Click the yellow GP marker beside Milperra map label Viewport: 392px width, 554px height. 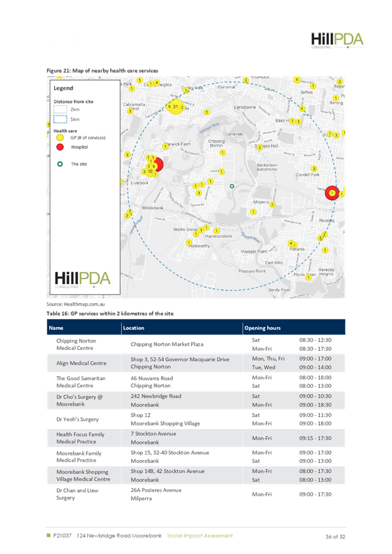tap(272, 204)
